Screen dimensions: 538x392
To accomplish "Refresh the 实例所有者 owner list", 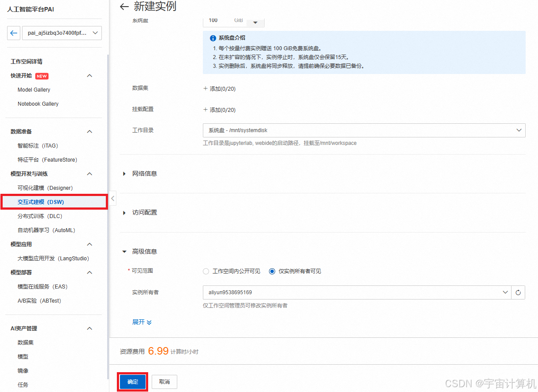I will point(518,292).
